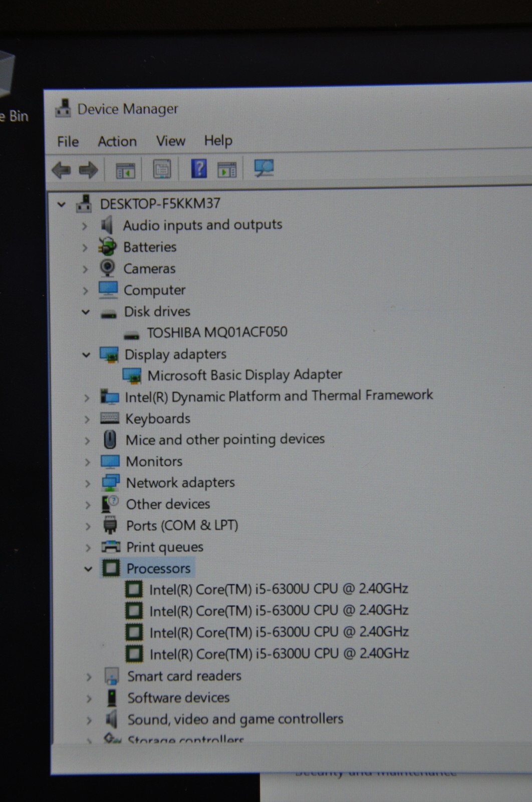Collapse the DESKTOP-F5KKM37 root node
The image size is (532, 802).
pos(61,204)
